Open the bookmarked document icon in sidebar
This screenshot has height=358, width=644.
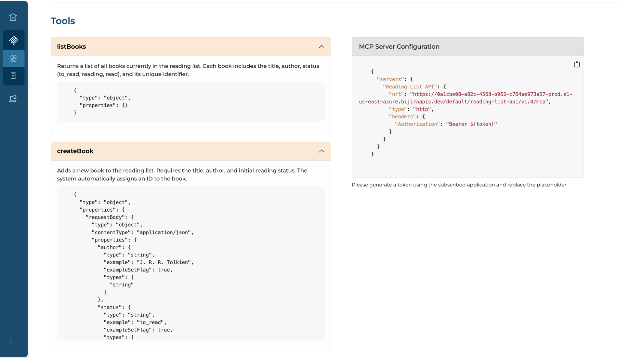click(13, 75)
